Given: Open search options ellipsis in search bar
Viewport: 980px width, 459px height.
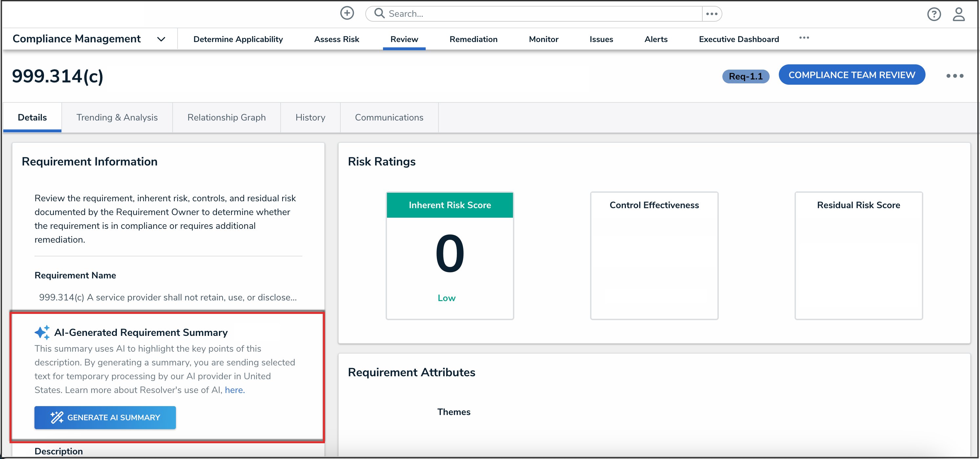Looking at the screenshot, I should [x=712, y=14].
